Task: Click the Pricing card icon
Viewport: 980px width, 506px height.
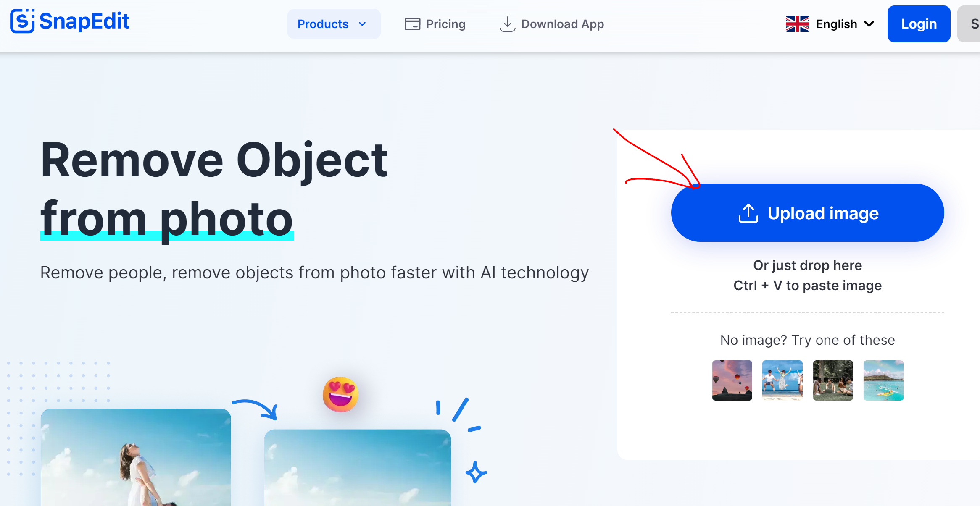Action: [412, 24]
